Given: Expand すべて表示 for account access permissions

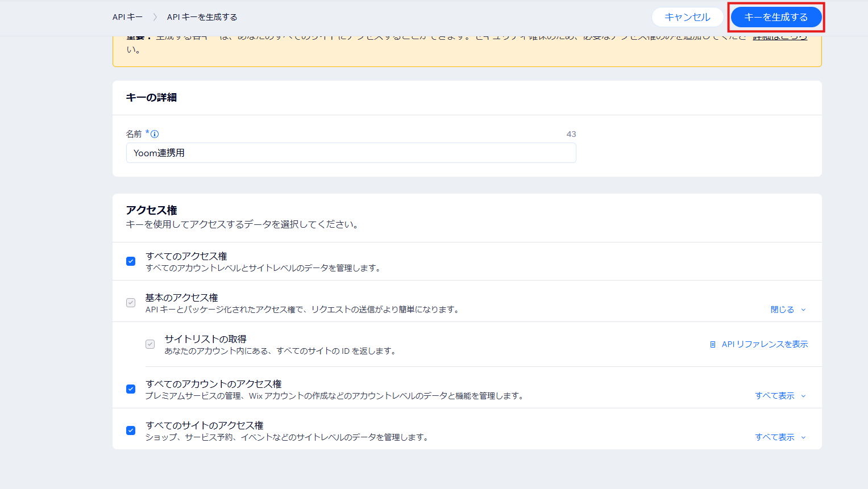Looking at the screenshot, I should [x=774, y=396].
